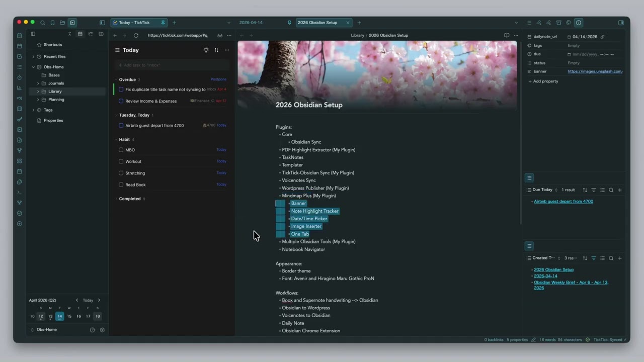
Task: Click the due date mm/dd/yyyy field
Action: click(593, 54)
